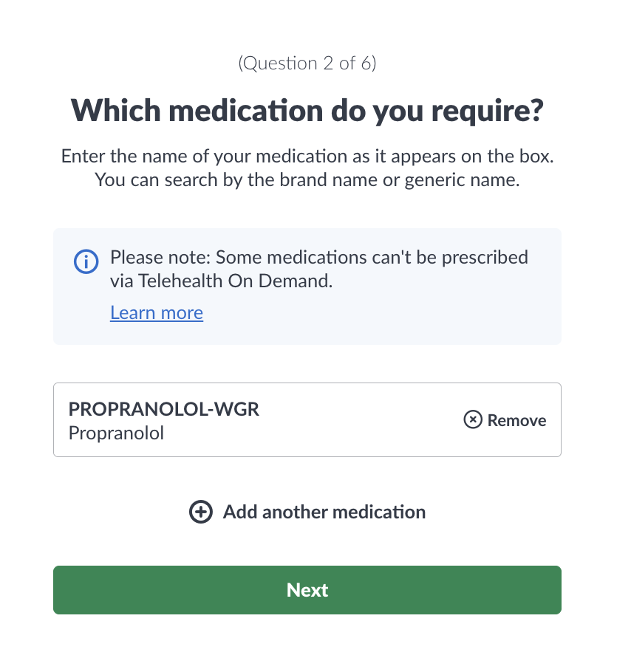Image resolution: width=631 pixels, height=672 pixels.
Task: Click empty space right of Learn more link
Action: [369, 313]
